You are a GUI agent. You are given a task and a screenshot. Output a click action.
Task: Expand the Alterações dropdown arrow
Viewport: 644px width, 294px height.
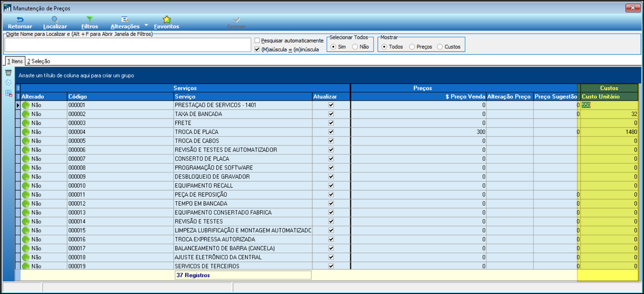(146, 25)
